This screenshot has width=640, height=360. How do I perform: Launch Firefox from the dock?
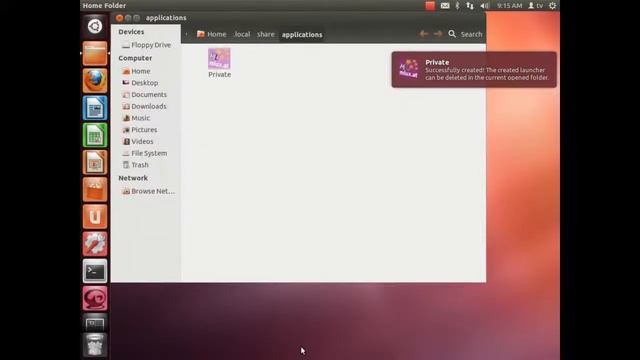pyautogui.click(x=95, y=80)
